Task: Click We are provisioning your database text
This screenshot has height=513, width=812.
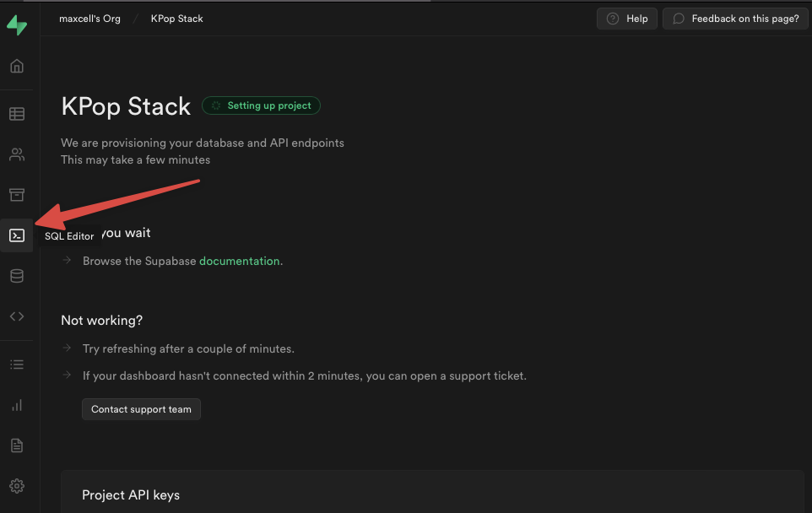Action: tap(203, 143)
